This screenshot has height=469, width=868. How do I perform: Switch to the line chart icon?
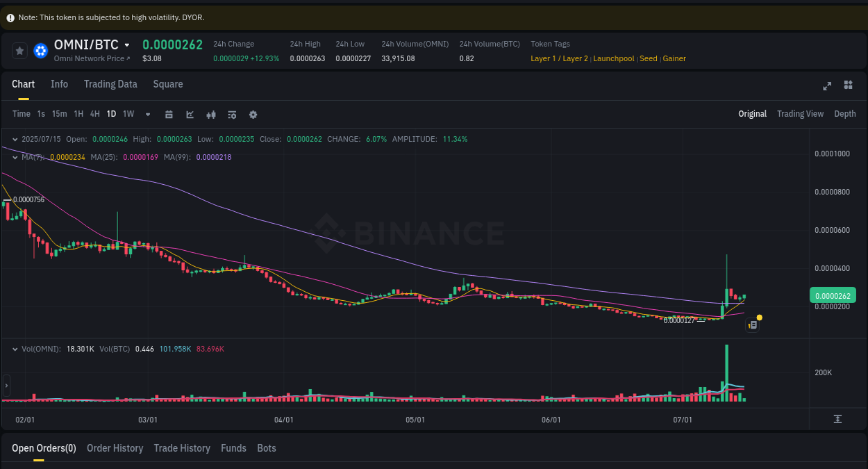click(190, 114)
